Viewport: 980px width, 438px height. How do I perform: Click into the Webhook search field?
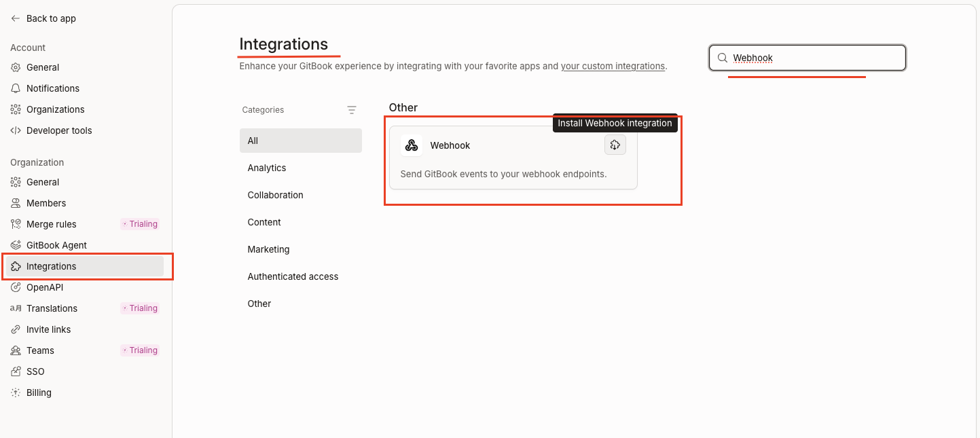coord(807,58)
